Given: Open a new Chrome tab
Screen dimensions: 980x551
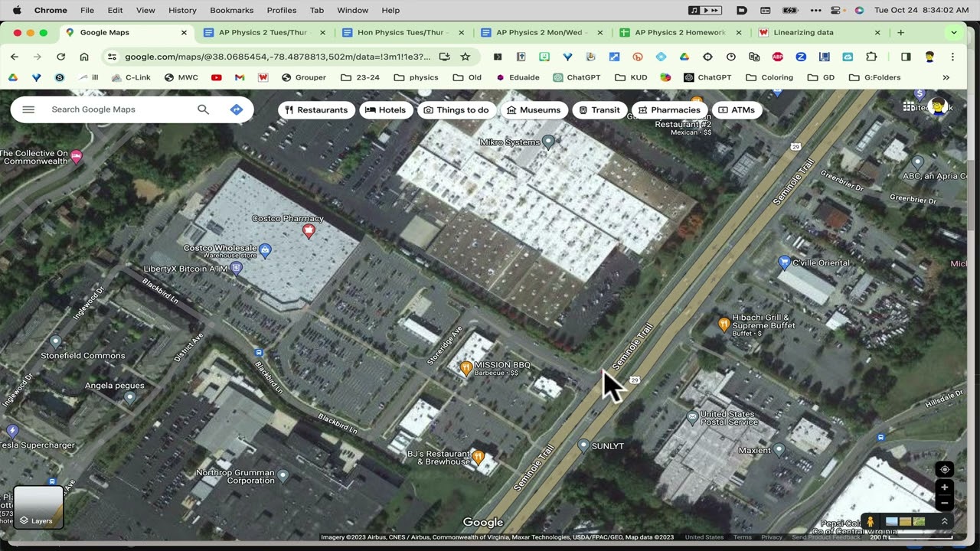Looking at the screenshot, I should coord(900,33).
